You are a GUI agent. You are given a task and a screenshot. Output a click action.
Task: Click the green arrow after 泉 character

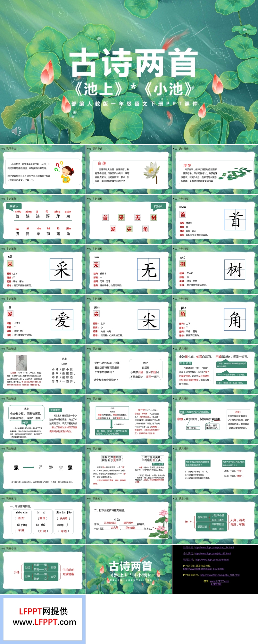tap(29, 467)
